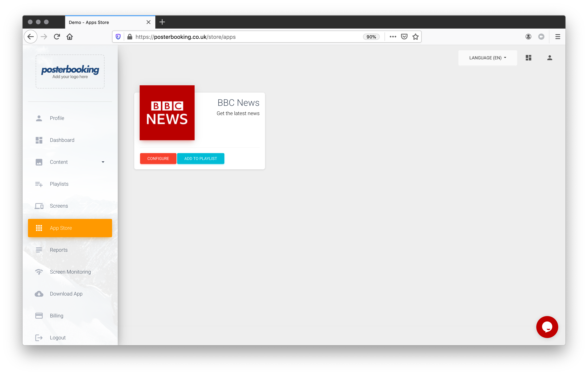Click the Billing credit card icon
Screen dimensions: 588x375
tap(39, 316)
